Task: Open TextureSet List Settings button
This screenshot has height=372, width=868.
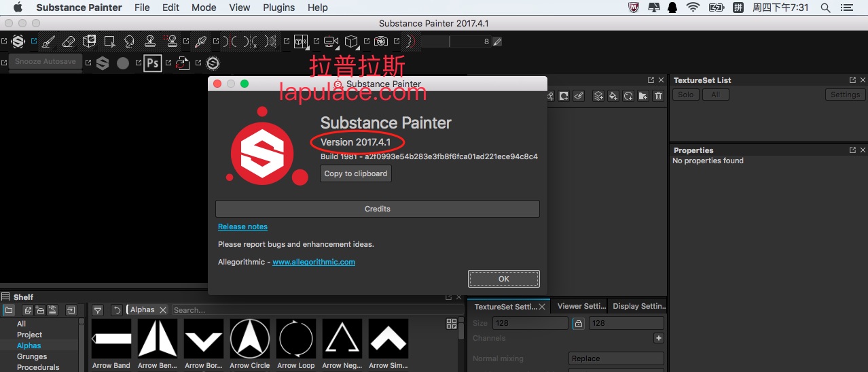Action: [845, 95]
